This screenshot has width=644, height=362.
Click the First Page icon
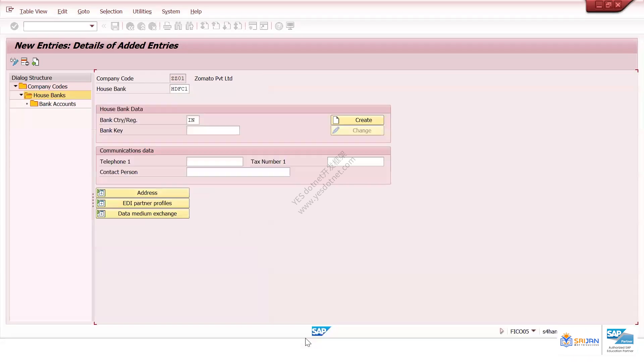(204, 26)
